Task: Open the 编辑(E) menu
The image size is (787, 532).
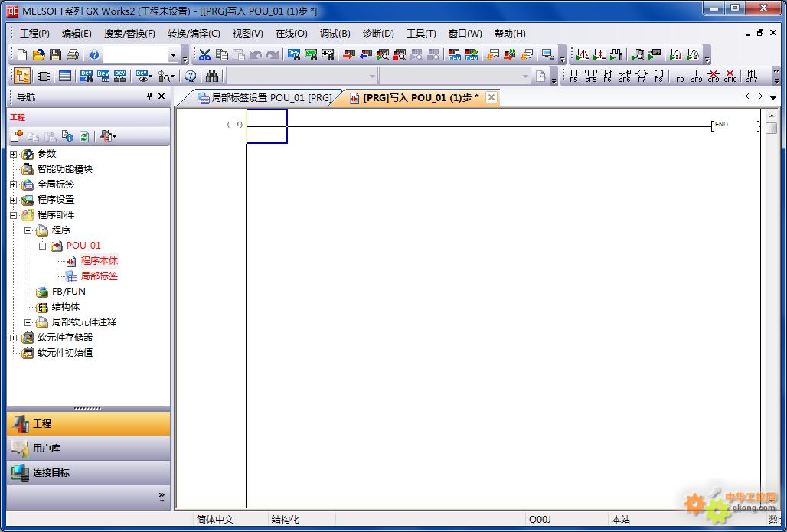Action: [x=77, y=34]
